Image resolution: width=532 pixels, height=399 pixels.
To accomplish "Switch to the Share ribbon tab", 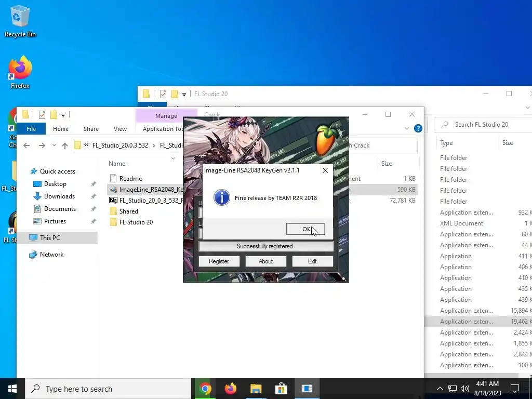I will (x=91, y=129).
